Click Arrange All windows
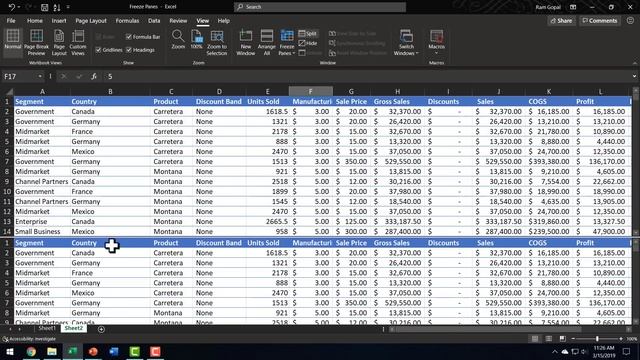Screen dimensions: 640x360 [x=267, y=42]
